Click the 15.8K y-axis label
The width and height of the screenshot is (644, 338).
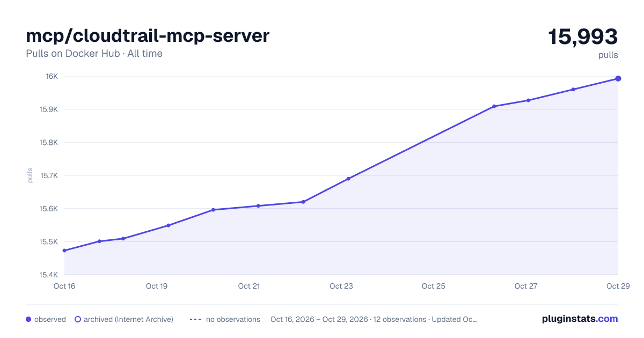[x=49, y=143]
